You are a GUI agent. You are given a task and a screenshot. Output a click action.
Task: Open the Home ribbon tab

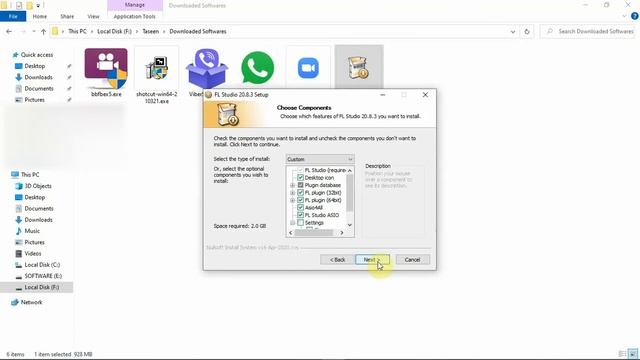pos(40,16)
